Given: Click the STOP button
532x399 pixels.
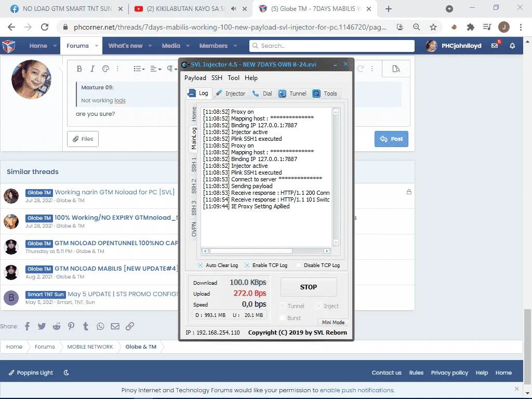Looking at the screenshot, I should click(x=309, y=287).
